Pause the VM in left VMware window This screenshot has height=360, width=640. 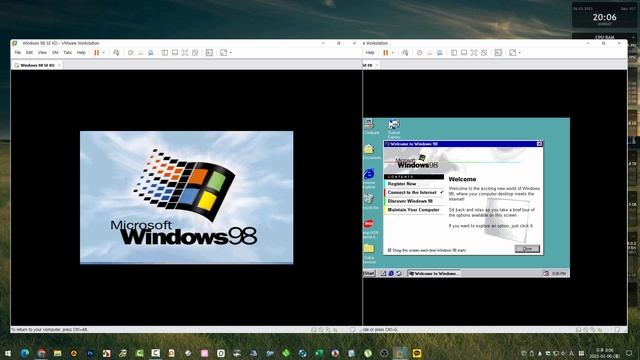point(97,53)
